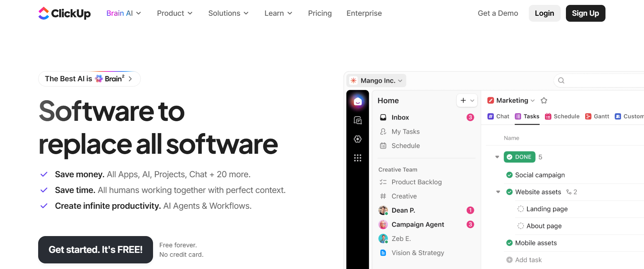Click the ClickUp logo

point(64,13)
